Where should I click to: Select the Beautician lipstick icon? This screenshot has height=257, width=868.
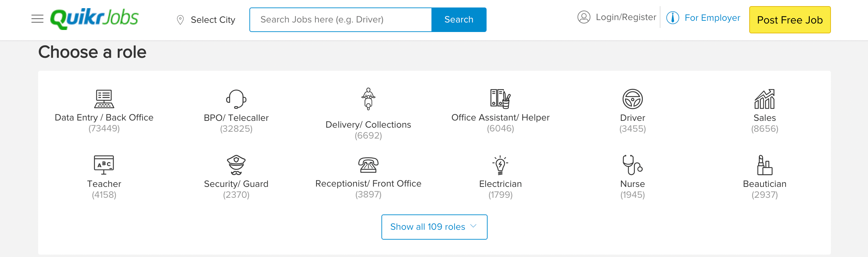coord(765,165)
